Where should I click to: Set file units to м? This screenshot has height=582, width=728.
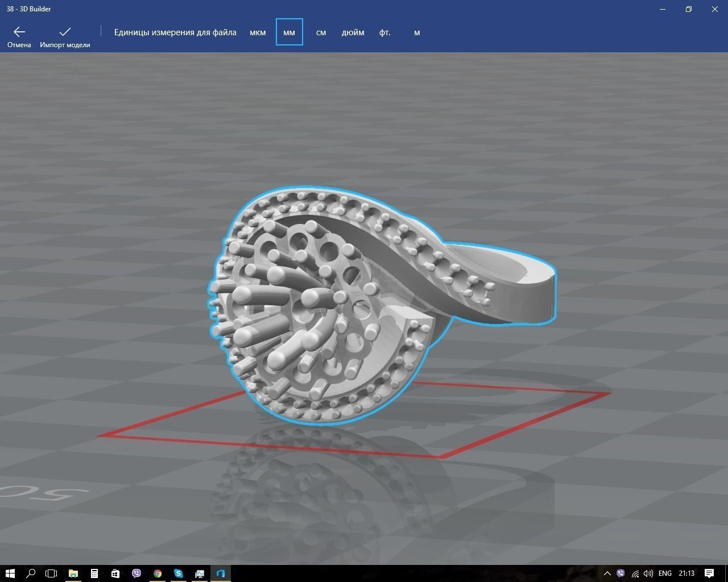coord(417,32)
